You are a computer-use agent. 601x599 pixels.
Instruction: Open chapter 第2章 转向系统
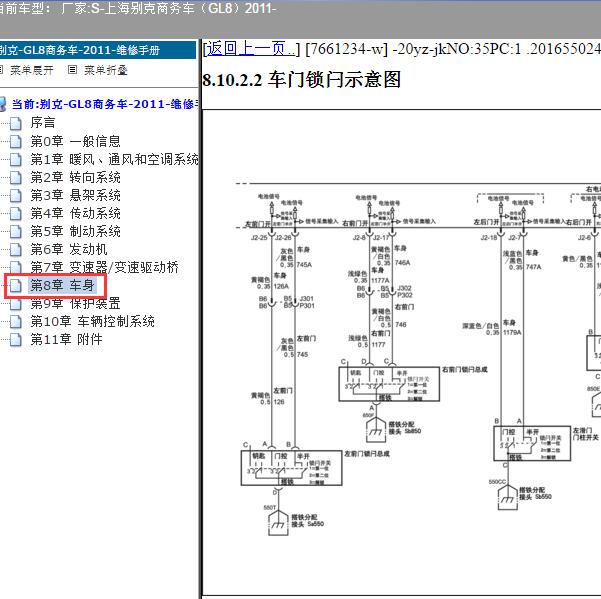(x=76, y=177)
